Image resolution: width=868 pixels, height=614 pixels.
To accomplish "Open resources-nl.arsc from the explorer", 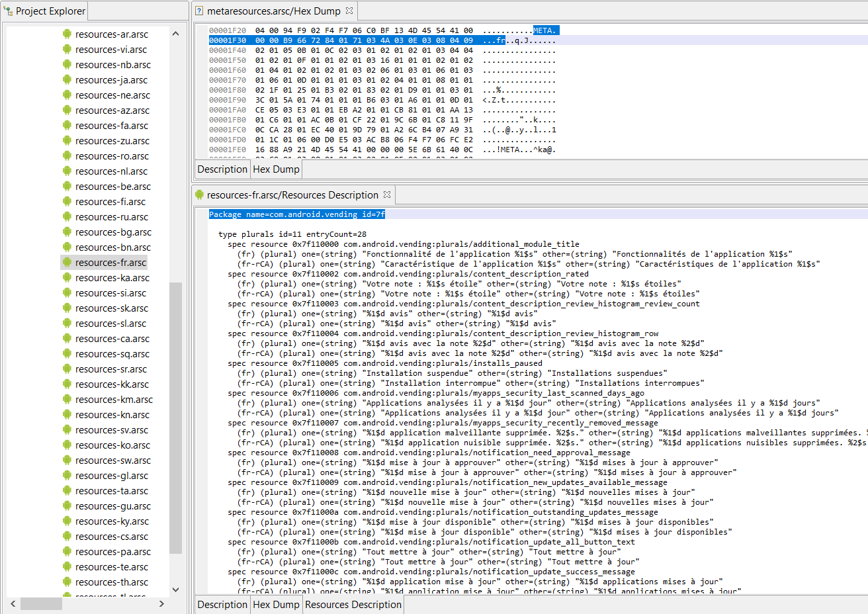I will tap(111, 171).
